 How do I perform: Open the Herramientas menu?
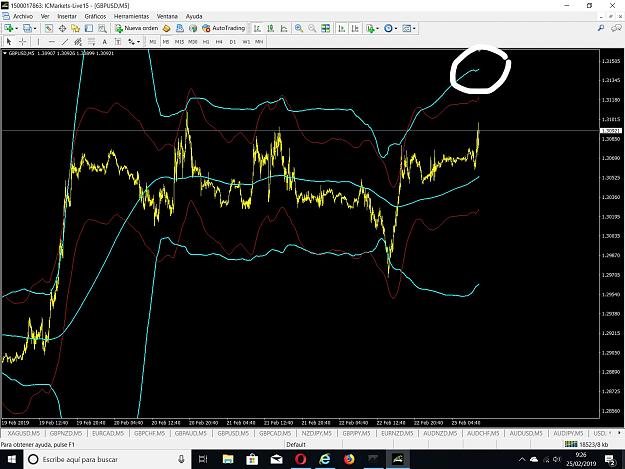[x=132, y=16]
